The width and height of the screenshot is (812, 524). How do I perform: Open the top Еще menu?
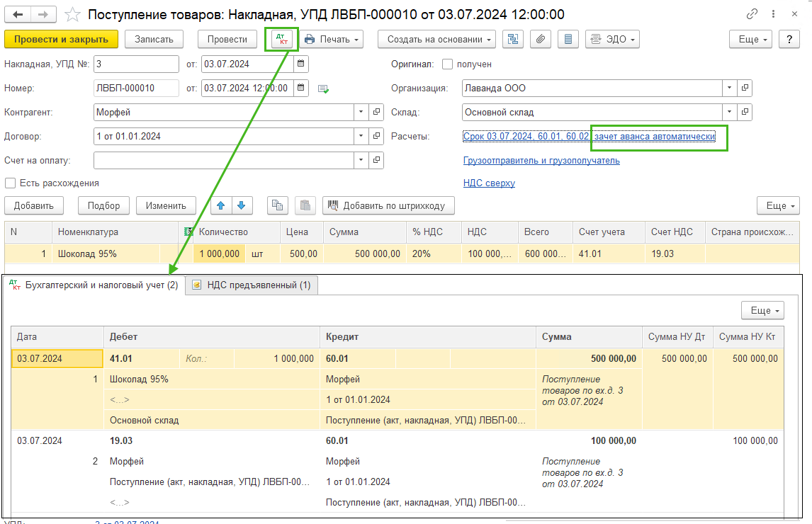[751, 40]
